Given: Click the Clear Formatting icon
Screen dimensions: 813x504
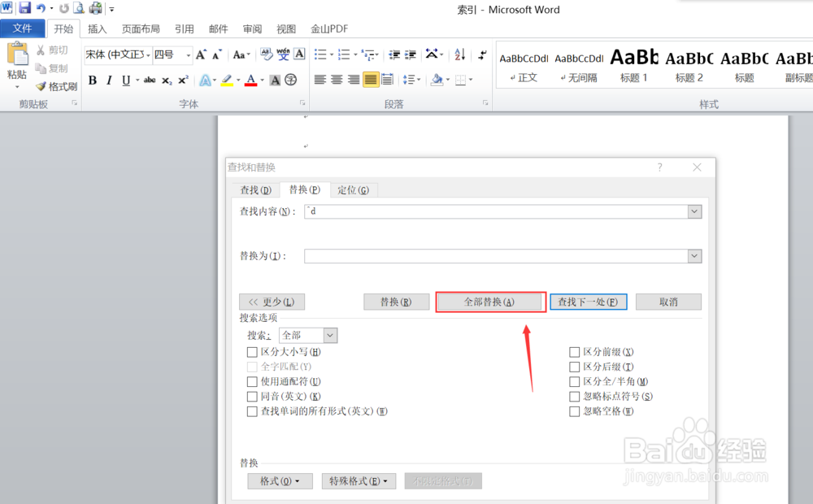Looking at the screenshot, I should pos(266,54).
